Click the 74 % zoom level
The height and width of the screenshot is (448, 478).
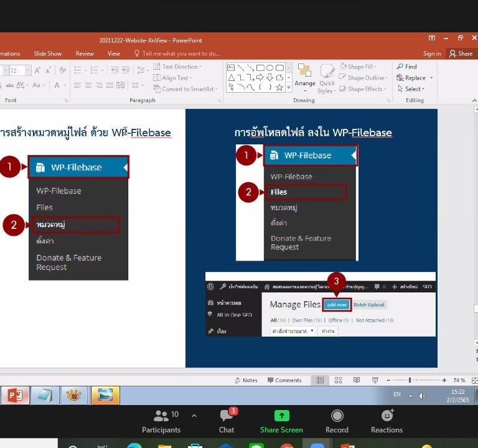[x=459, y=380]
